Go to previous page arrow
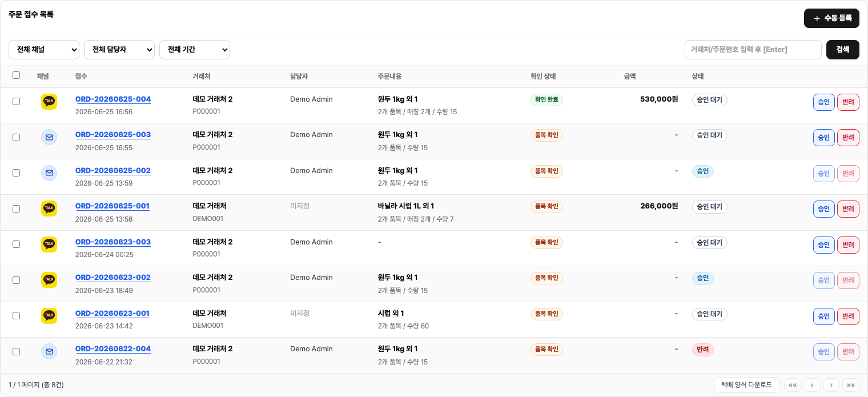Image resolution: width=868 pixels, height=397 pixels. coord(812,385)
